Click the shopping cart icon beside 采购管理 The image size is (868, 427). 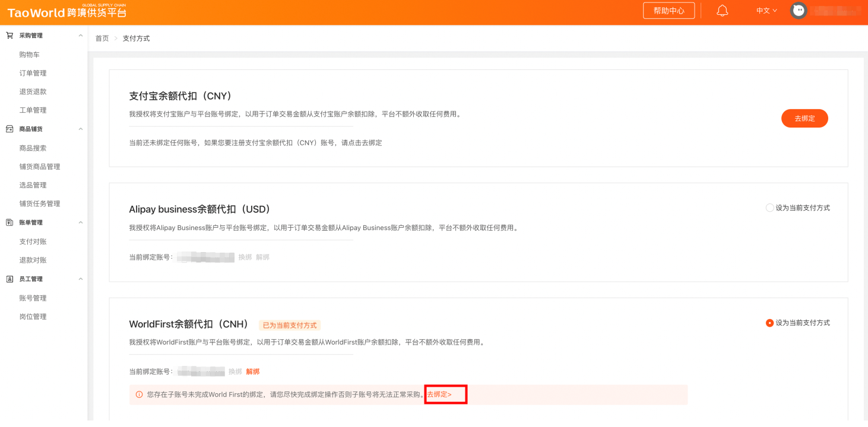click(x=9, y=36)
